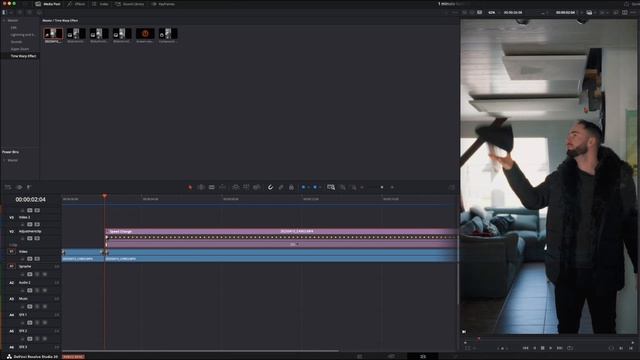Select the Dynamic Trim Mode tool
The width and height of the screenshot is (640, 360).
(x=211, y=187)
